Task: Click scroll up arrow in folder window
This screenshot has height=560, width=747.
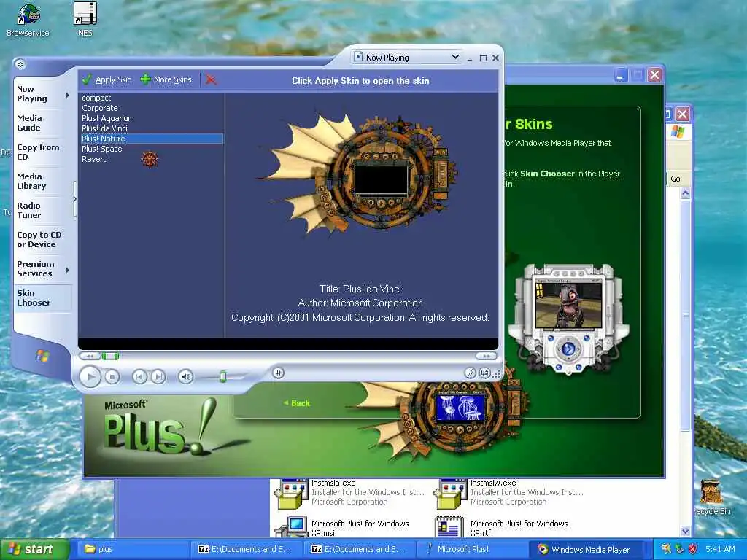Action: [x=686, y=192]
